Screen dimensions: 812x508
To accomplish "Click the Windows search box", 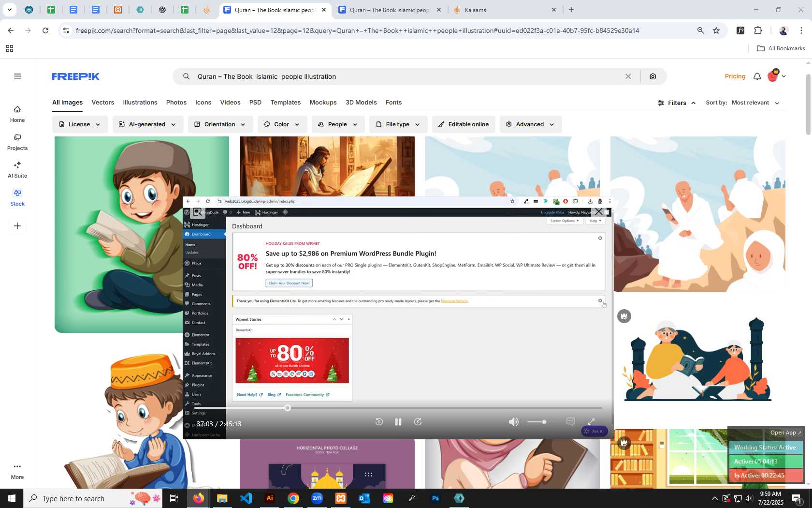I will click(94, 498).
